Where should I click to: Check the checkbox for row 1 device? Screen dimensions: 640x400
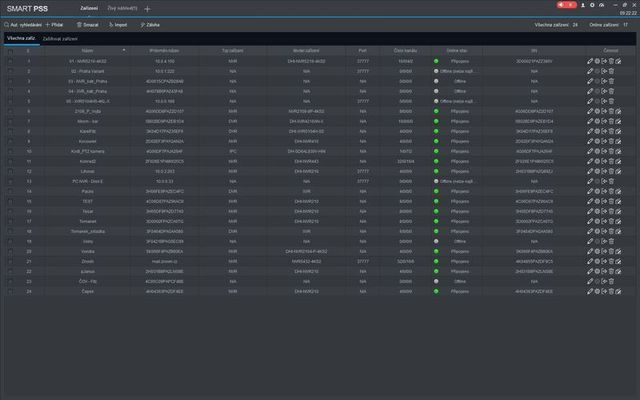tap(11, 61)
